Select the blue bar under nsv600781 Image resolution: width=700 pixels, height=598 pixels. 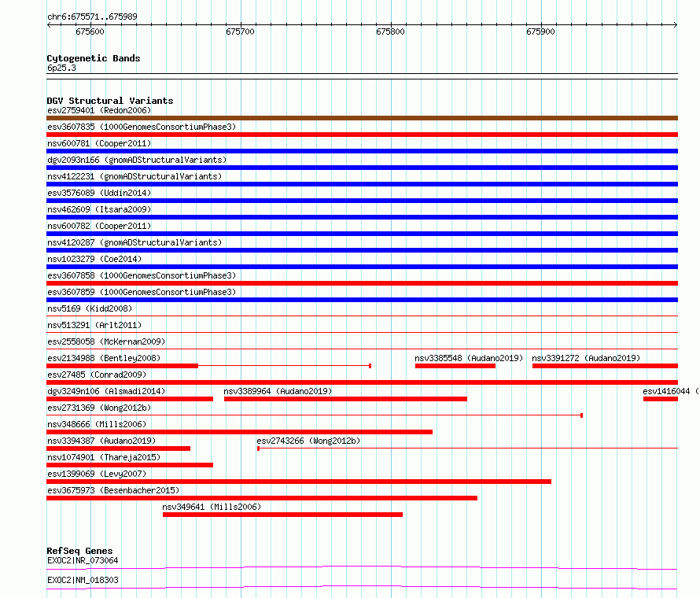pyautogui.click(x=362, y=151)
